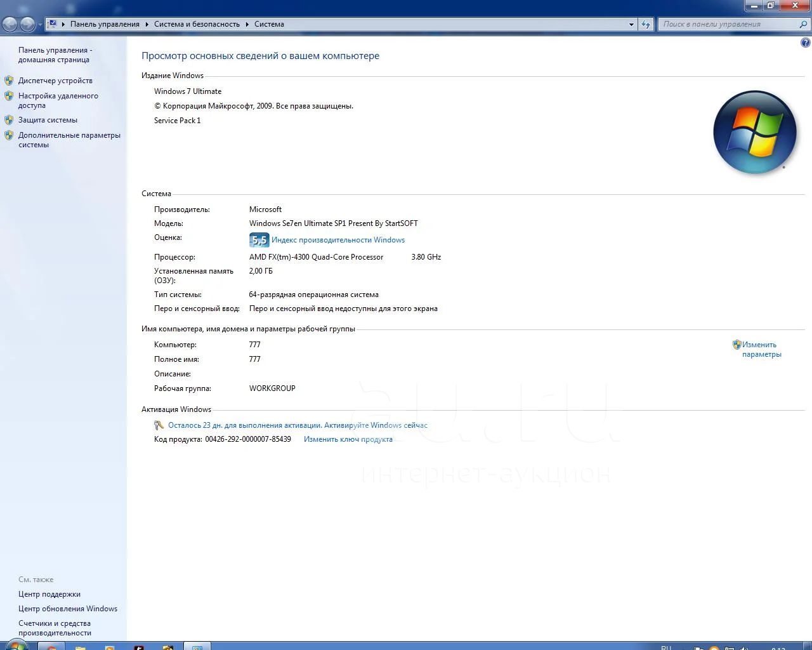Screen dimensions: 812x650
Task: Select the Система breadcrumb
Action: (269, 24)
